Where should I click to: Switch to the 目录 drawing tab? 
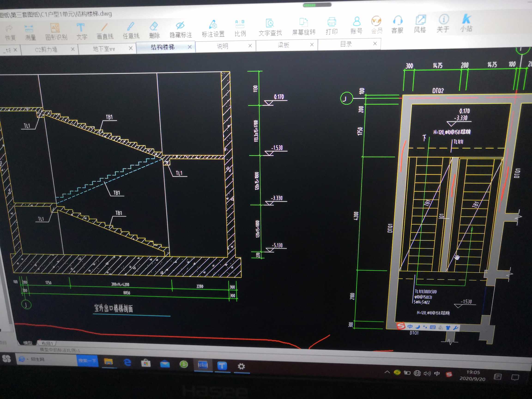(346, 44)
